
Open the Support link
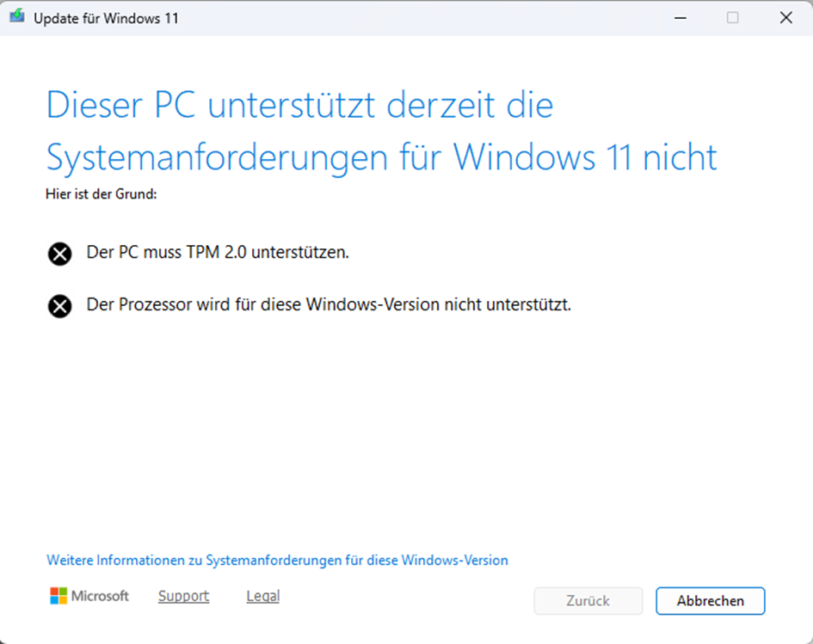click(183, 597)
